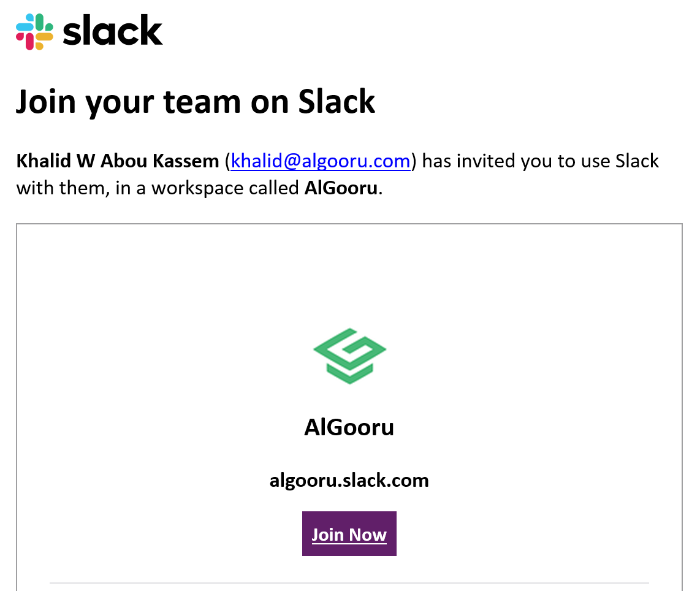Click the "has invited you to use Slack" text
Image resolution: width=700 pixels, height=591 pixels.
(541, 161)
